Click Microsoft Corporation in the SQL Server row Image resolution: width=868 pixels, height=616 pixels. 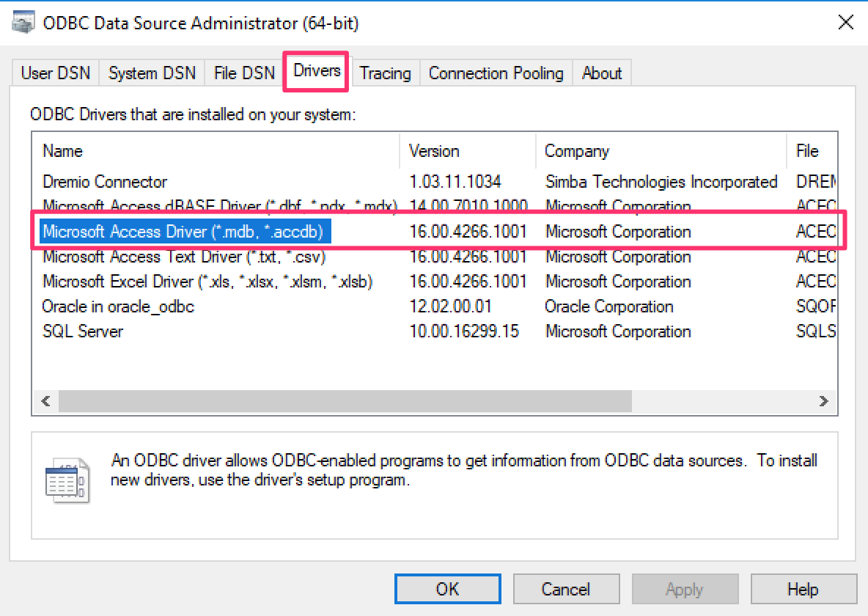(x=618, y=331)
